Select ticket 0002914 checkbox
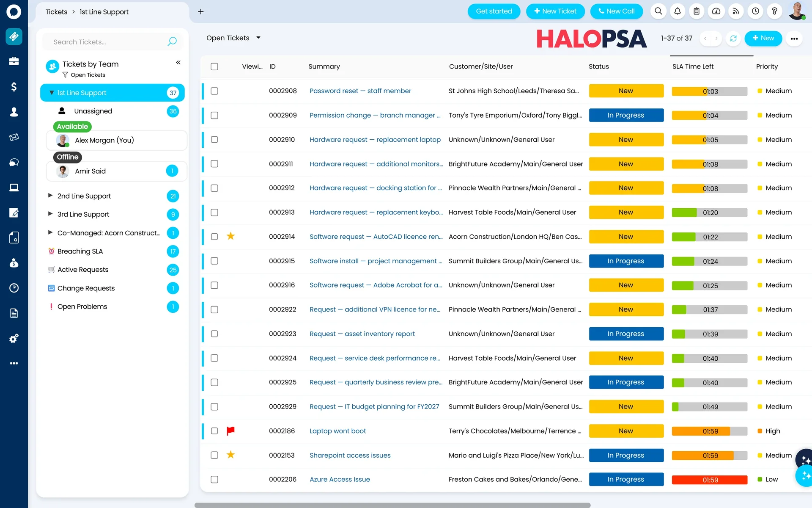 click(x=214, y=237)
